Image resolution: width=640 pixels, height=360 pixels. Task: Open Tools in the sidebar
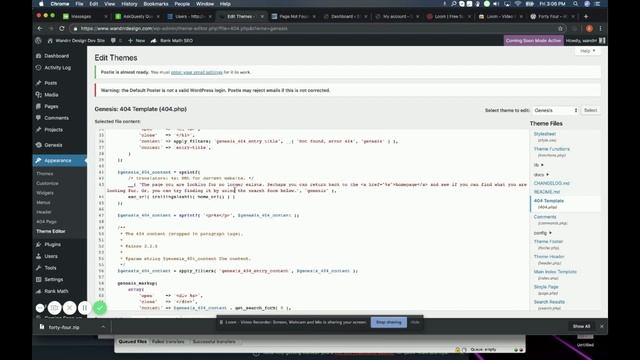[x=50, y=268]
